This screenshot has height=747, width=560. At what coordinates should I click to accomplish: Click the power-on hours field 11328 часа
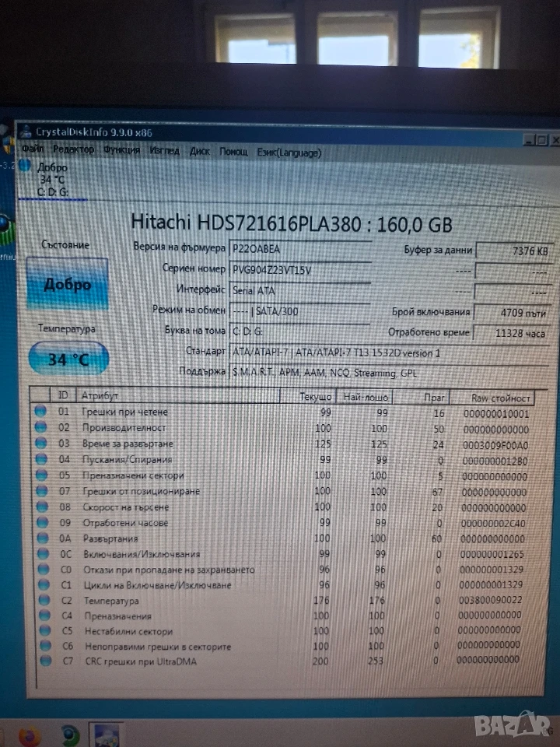click(x=511, y=333)
